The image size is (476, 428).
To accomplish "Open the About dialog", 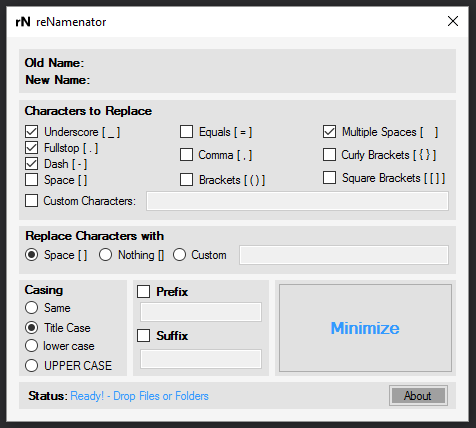I will [x=418, y=396].
